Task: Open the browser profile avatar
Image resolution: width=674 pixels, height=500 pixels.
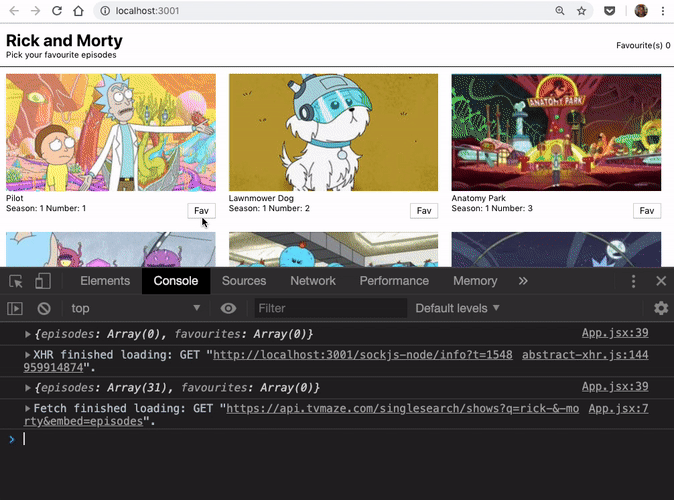Action: coord(641,11)
